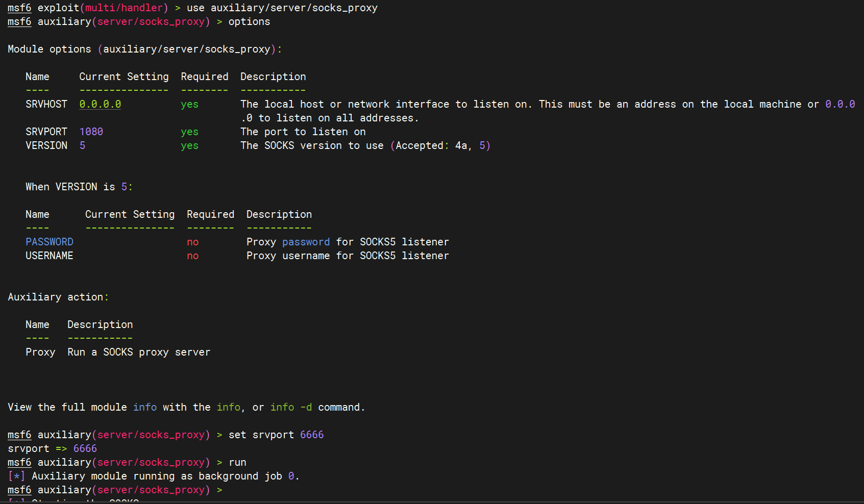Click the 'srvport => 6666' output line
Image resolution: width=864 pixels, height=504 pixels.
click(52, 448)
